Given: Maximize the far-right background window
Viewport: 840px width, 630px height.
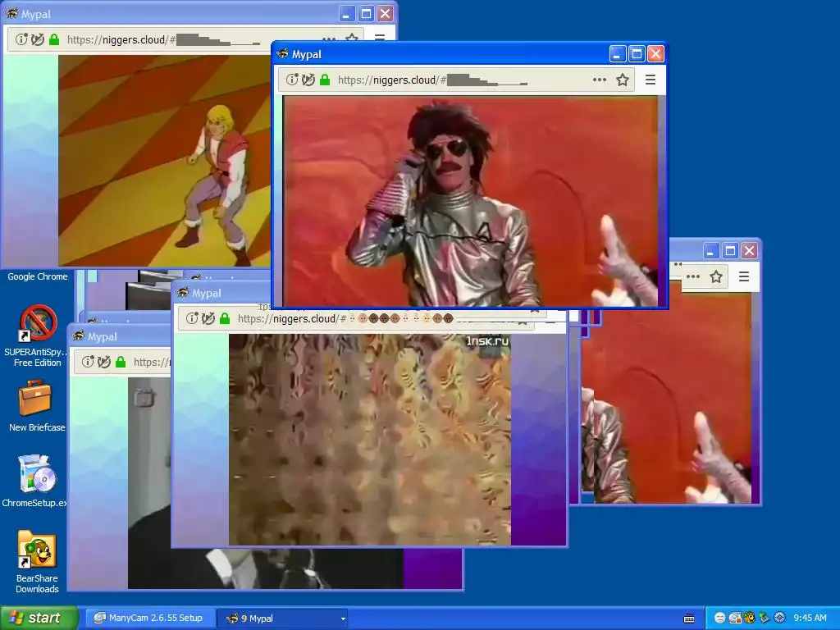Looking at the screenshot, I should pos(730,250).
